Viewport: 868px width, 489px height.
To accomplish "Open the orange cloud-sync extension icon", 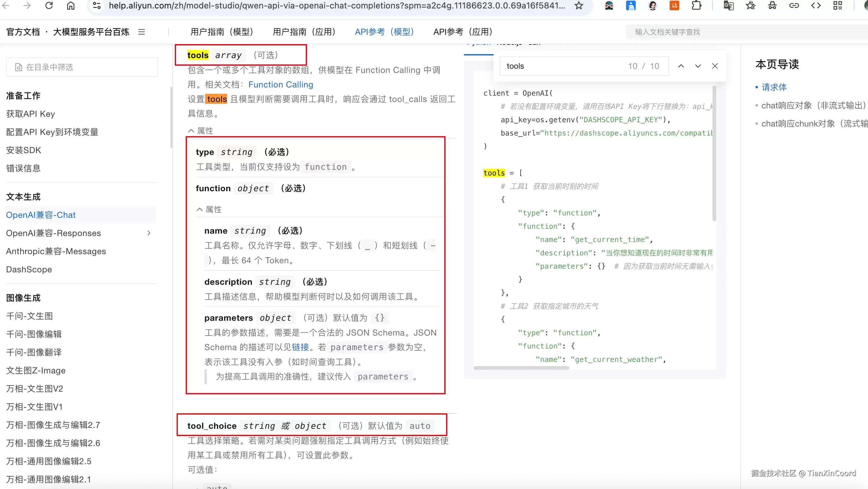I will (674, 5).
